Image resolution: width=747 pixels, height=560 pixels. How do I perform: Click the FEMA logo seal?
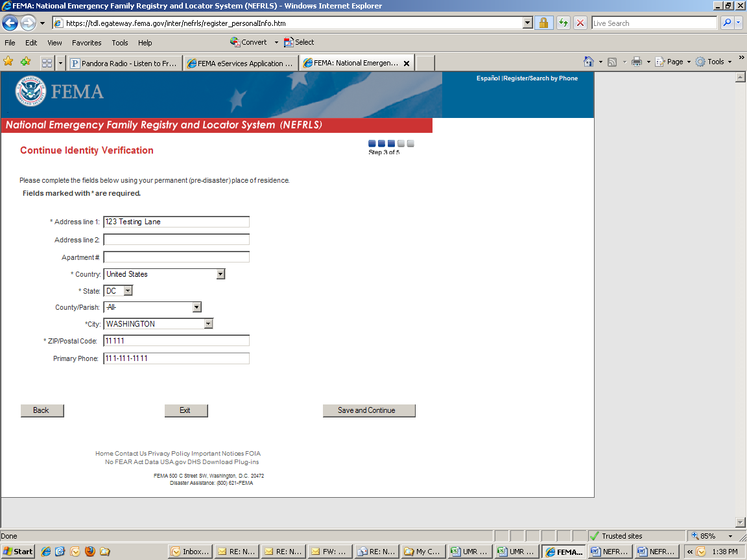[x=31, y=91]
